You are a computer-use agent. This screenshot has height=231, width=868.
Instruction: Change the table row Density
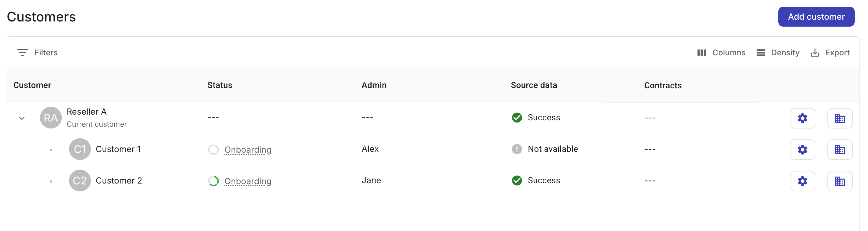(778, 52)
